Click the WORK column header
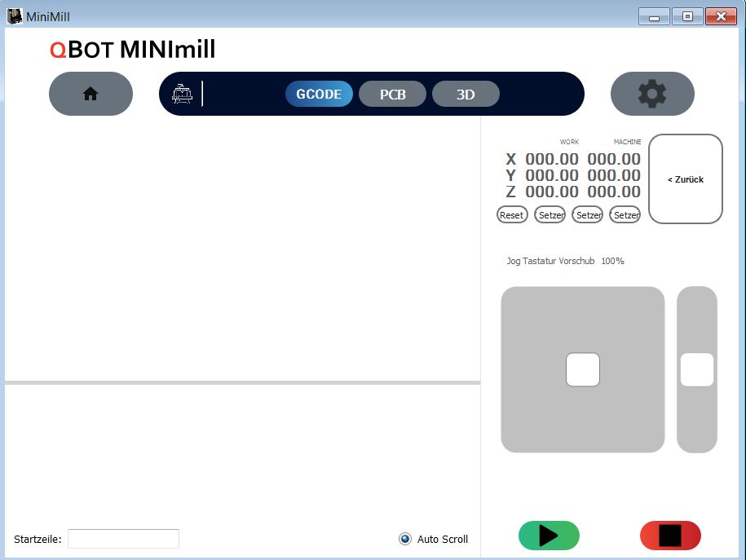This screenshot has width=746, height=560. coord(570,142)
